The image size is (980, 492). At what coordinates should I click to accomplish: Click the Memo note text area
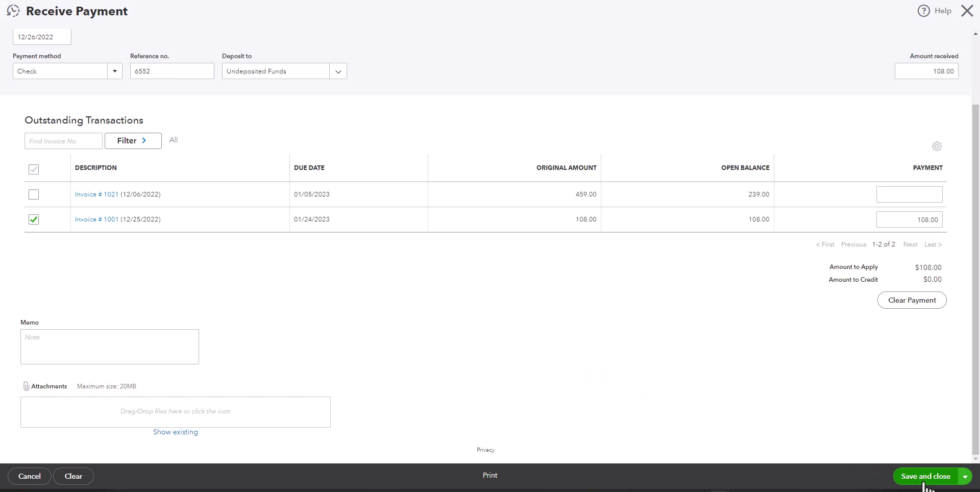[110, 347]
